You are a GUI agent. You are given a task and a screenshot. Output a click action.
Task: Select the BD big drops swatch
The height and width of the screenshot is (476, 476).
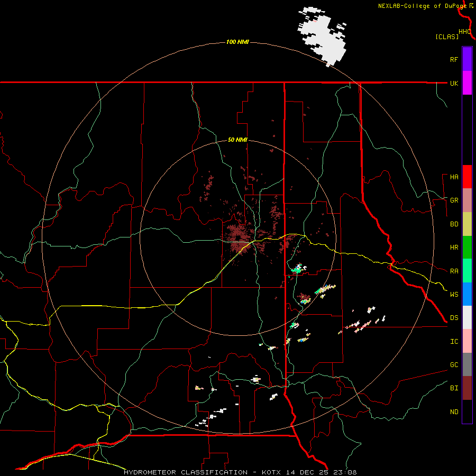(467, 224)
